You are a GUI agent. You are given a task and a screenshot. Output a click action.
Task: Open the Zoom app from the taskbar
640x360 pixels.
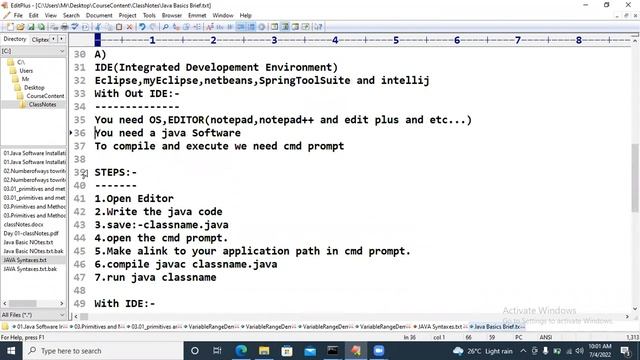pyautogui.click(x=379, y=351)
